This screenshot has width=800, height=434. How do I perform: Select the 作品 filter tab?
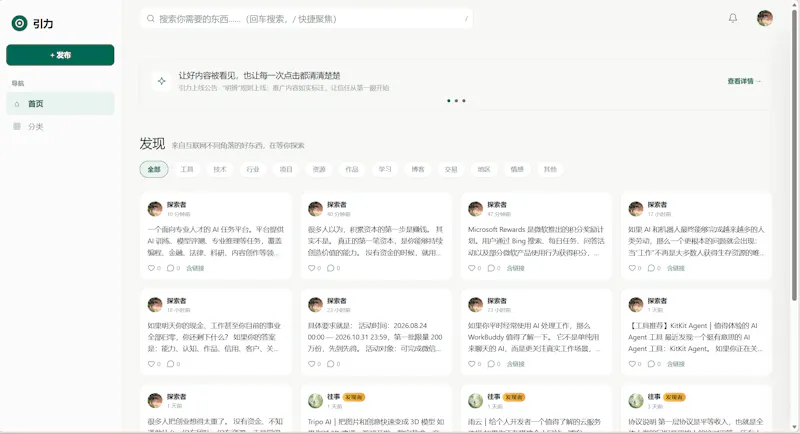pos(352,169)
